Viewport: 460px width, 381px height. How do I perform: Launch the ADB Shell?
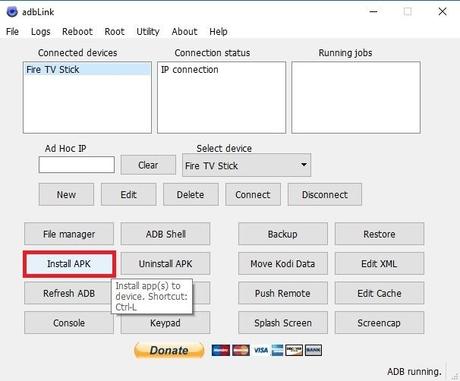pos(165,234)
